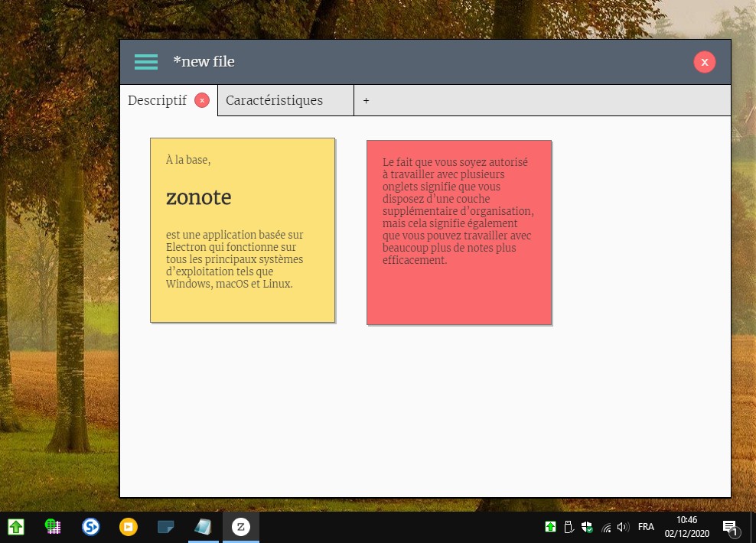This screenshot has height=543, width=756.
Task: Add a new tab with the plus button
Action: tap(366, 101)
